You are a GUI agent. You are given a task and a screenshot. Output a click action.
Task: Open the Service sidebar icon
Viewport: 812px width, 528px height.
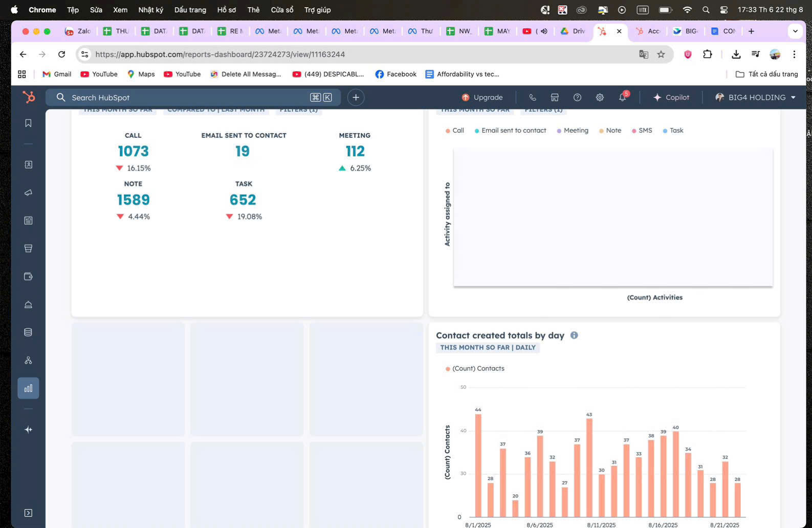pyautogui.click(x=28, y=304)
